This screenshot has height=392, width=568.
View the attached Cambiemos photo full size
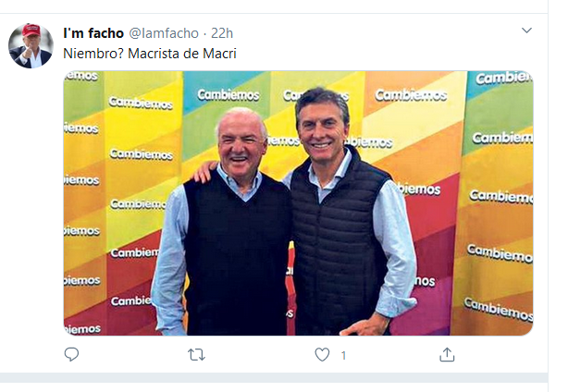tap(298, 203)
